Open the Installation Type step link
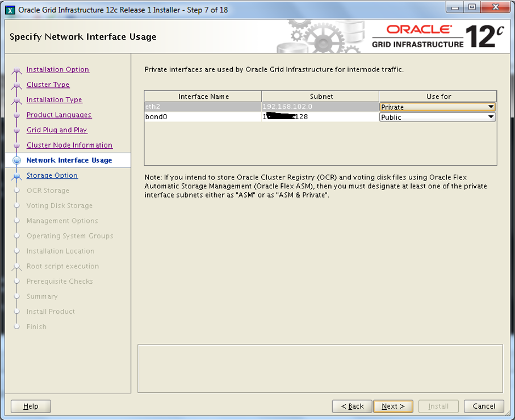 pos(54,100)
